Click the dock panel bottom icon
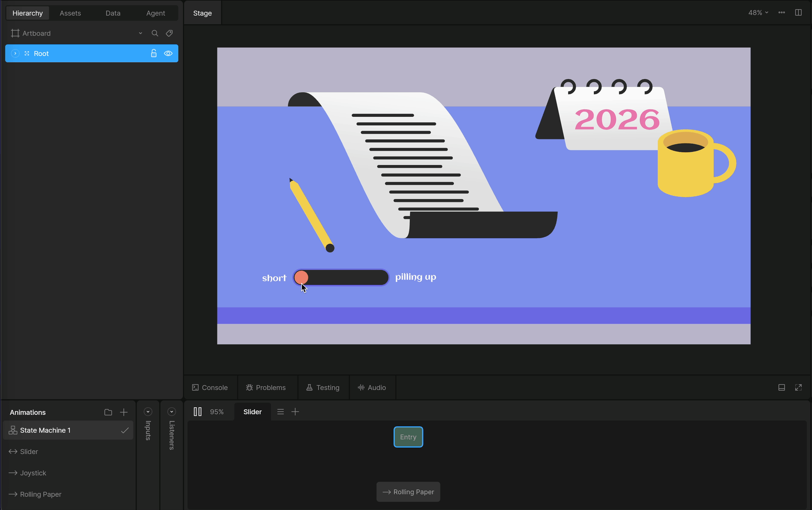 point(782,387)
